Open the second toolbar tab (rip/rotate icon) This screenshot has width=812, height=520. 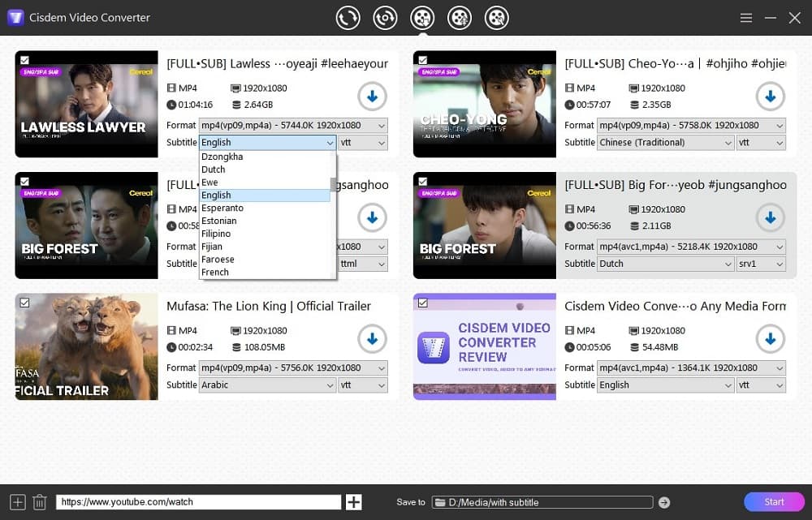pyautogui.click(x=385, y=18)
